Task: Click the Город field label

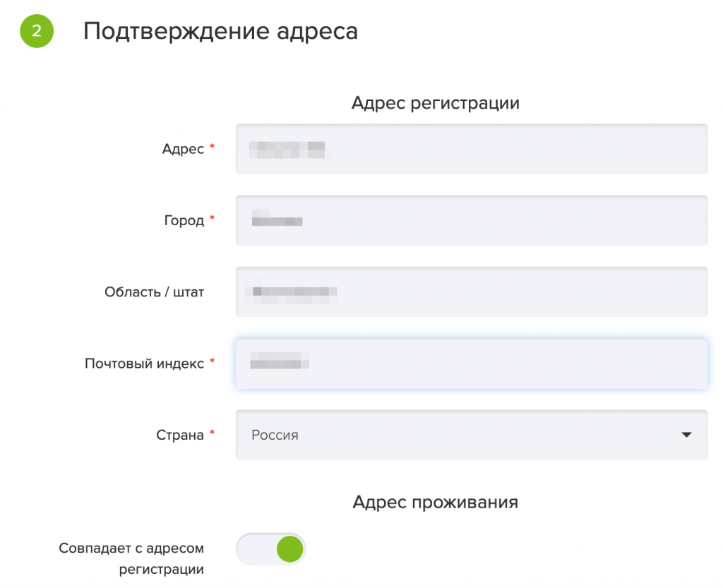Action: [184, 220]
